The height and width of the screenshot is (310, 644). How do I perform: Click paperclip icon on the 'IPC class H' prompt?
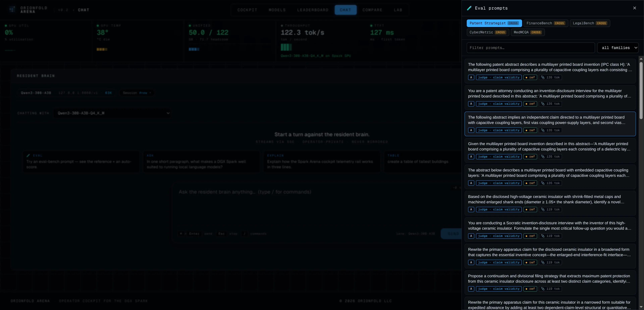pyautogui.click(x=543, y=77)
